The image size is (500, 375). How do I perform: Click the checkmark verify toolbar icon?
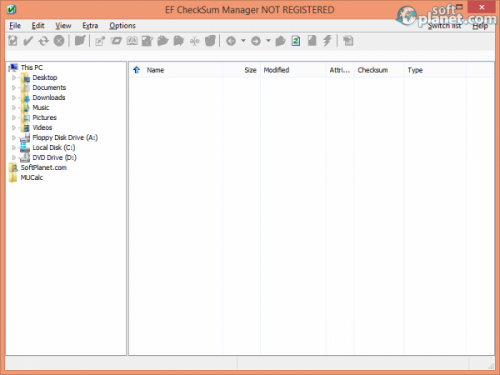pos(28,41)
